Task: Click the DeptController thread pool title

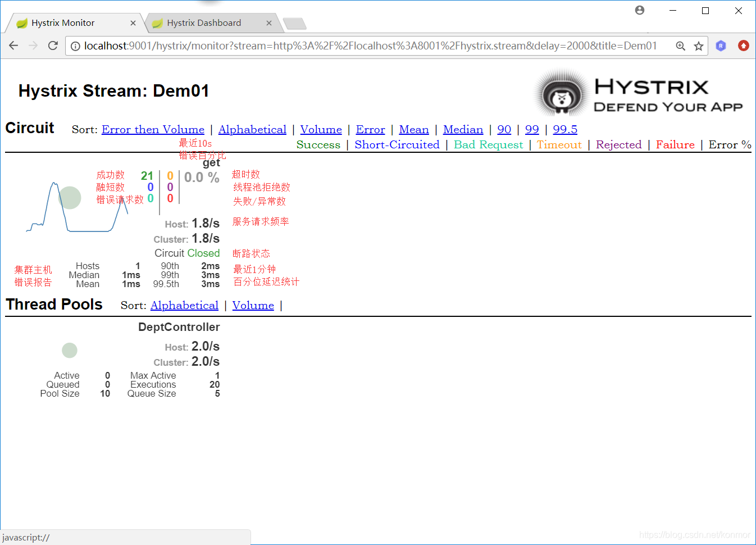Action: [x=179, y=327]
